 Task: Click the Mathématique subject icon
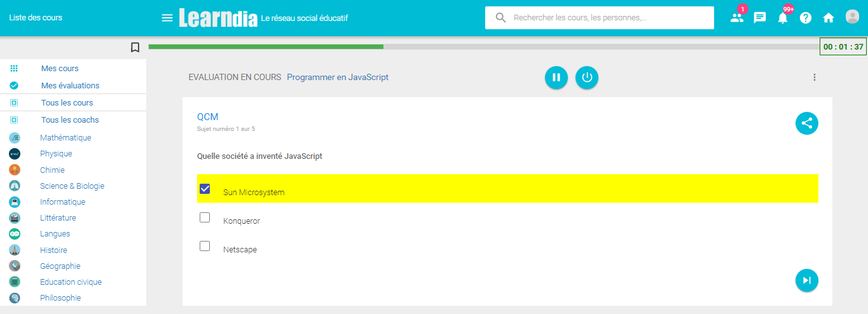(x=15, y=138)
